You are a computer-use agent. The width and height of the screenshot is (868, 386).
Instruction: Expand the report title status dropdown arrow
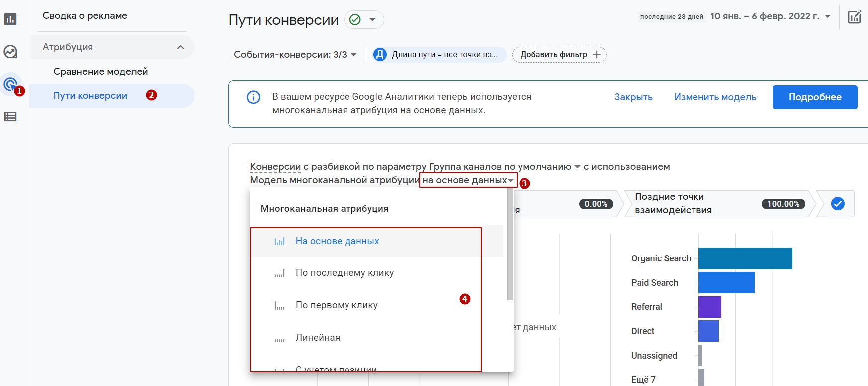[372, 20]
